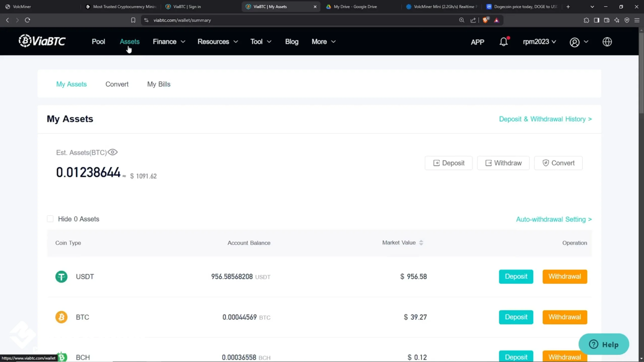644x362 pixels.
Task: Switch to the My Bills tab
Action: point(159,84)
